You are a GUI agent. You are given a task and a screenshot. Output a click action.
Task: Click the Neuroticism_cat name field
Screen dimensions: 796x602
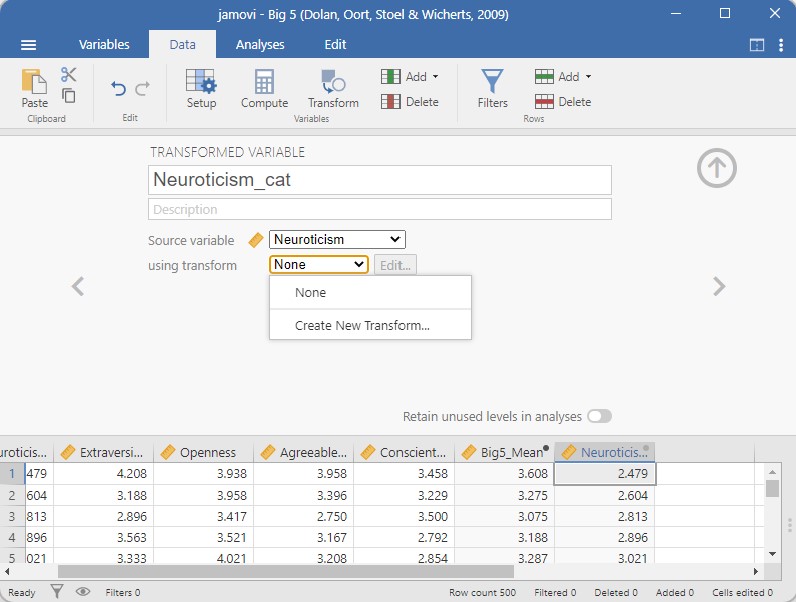click(x=380, y=180)
